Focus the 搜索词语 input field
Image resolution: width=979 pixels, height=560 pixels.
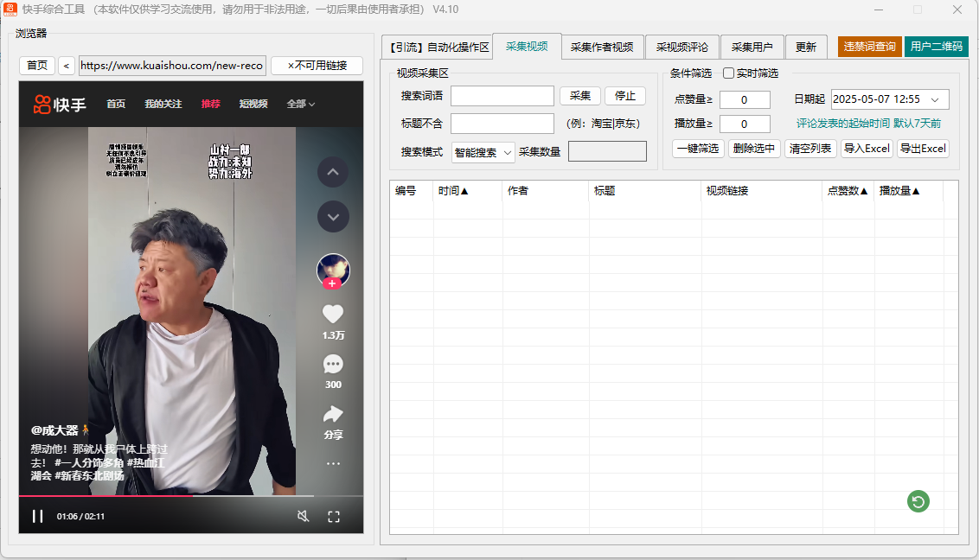pyautogui.click(x=502, y=96)
